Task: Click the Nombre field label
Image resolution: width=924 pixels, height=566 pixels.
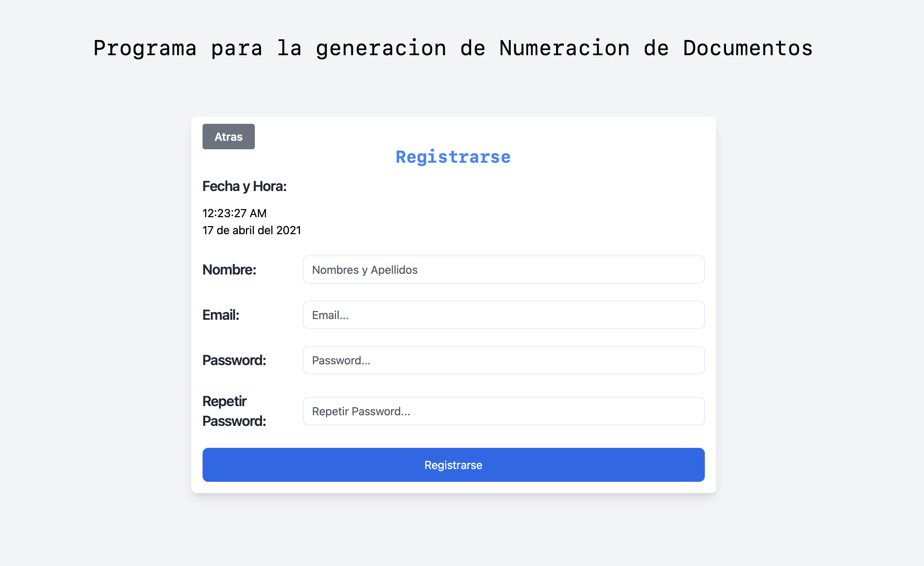Action: 229,270
